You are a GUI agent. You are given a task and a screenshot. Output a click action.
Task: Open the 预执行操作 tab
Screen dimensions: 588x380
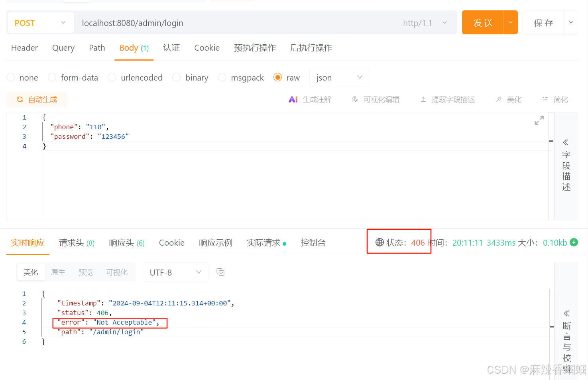coord(255,48)
